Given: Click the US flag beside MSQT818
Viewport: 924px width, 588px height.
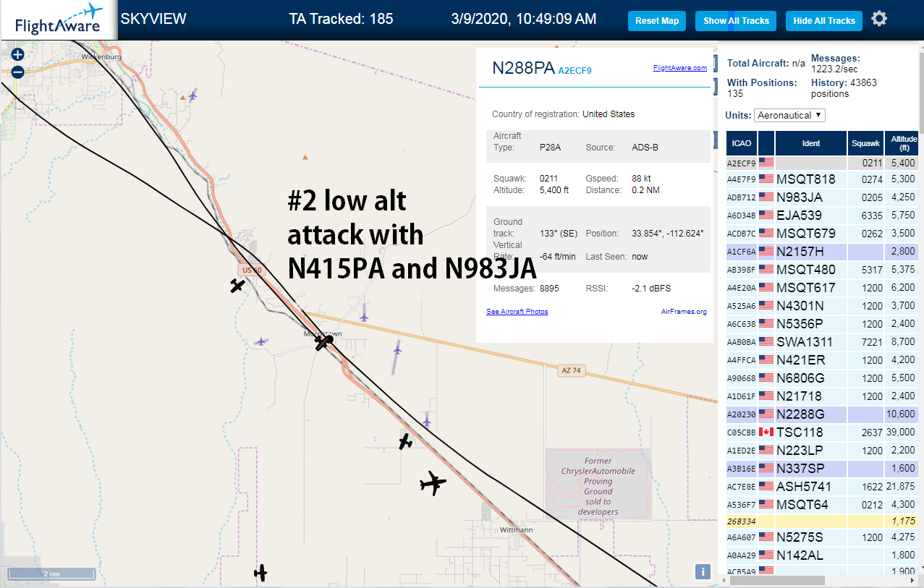Looking at the screenshot, I should 766,179.
